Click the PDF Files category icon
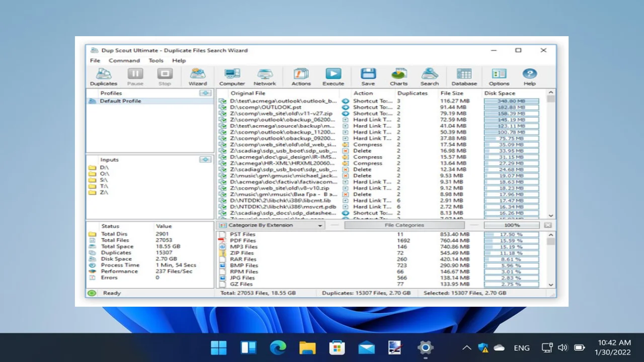Screen dimensions: 644x362 tap(222, 241)
